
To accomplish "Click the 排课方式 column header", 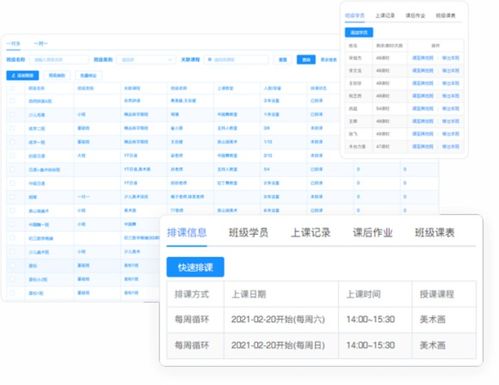I will coord(192,294).
